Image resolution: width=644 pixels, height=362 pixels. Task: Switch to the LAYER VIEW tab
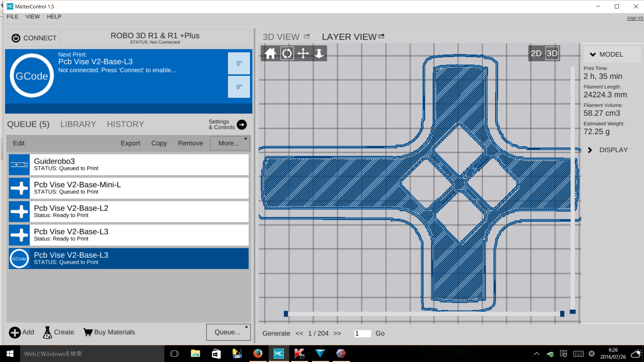click(349, 37)
